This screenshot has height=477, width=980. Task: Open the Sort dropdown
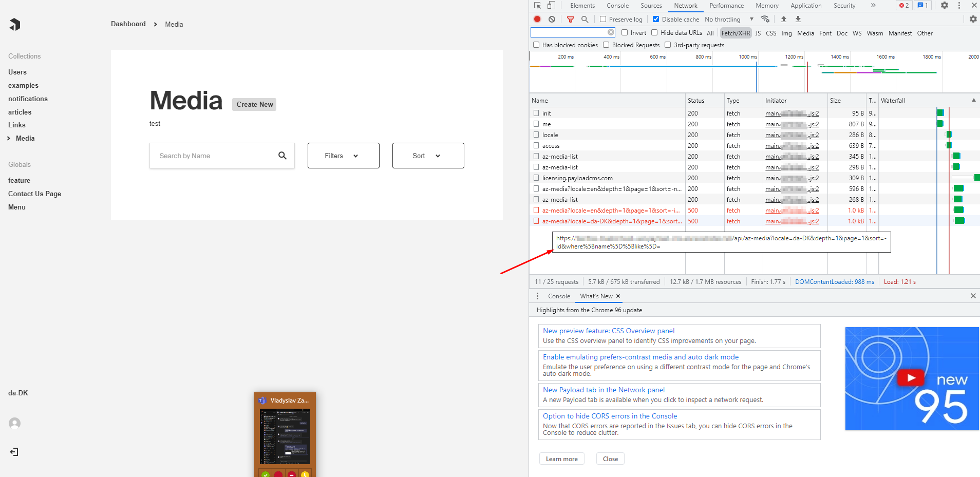click(428, 156)
